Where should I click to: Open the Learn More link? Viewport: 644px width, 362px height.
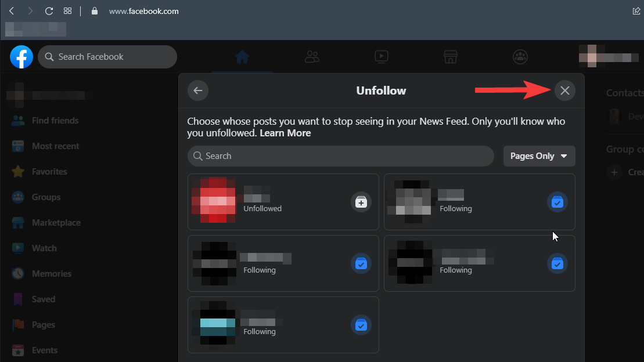click(x=285, y=133)
